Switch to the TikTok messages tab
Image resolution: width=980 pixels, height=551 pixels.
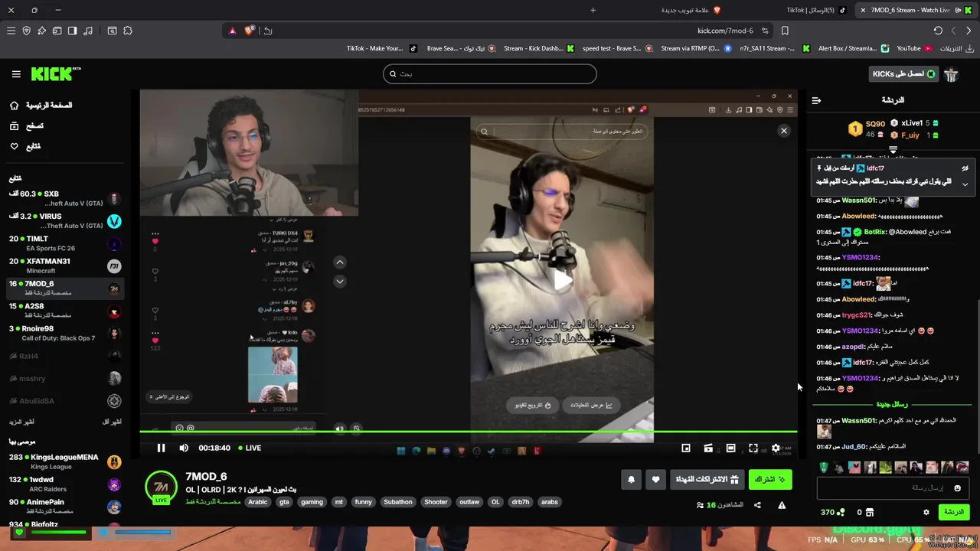pos(815,10)
